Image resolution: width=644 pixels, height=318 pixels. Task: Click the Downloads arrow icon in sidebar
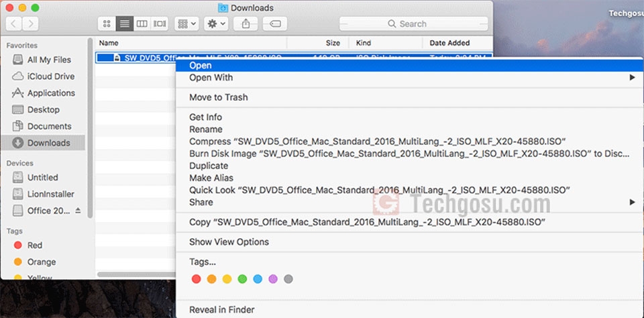pos(17,143)
